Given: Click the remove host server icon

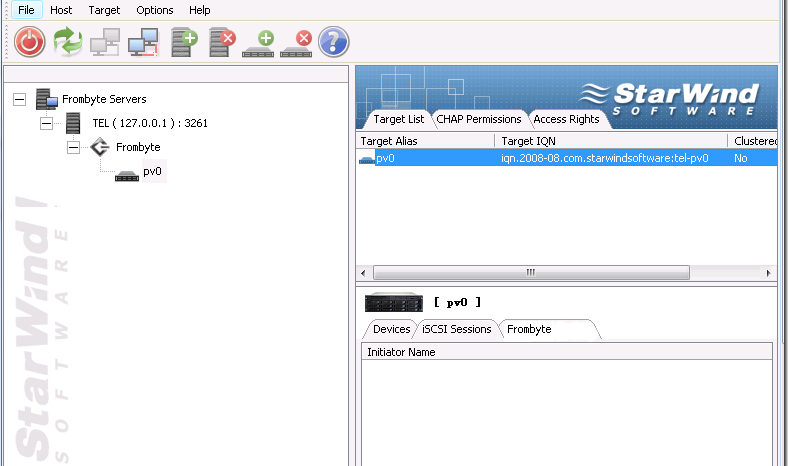Looking at the screenshot, I should coord(222,42).
